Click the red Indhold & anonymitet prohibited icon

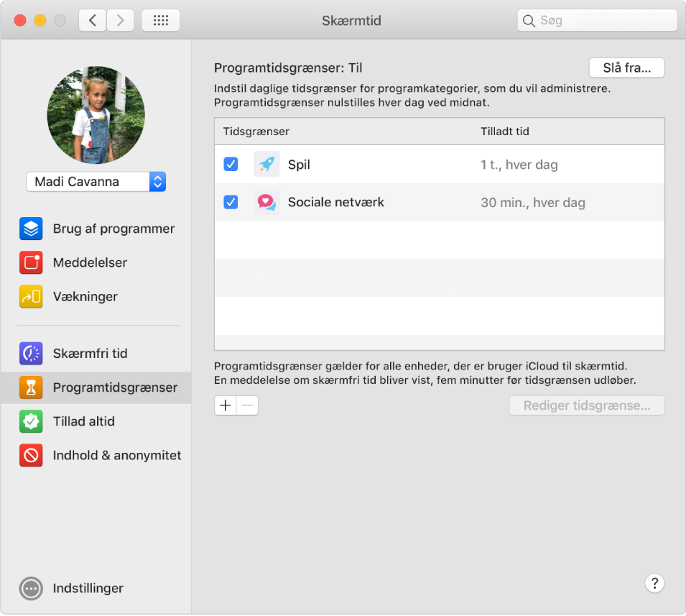pos(31,456)
